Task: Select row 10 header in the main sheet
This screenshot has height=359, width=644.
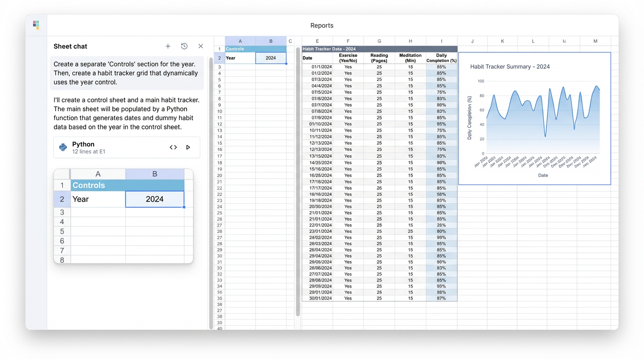Action: pyautogui.click(x=219, y=111)
